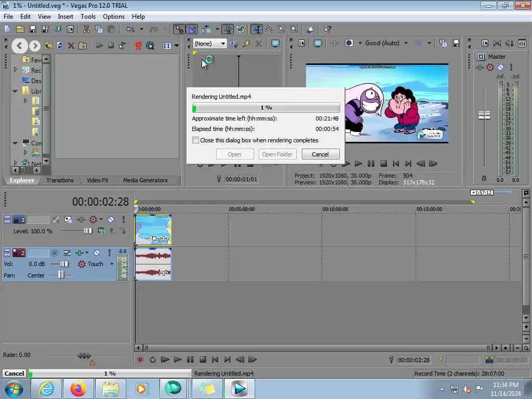Open Firefox from the taskbar

click(x=78, y=389)
